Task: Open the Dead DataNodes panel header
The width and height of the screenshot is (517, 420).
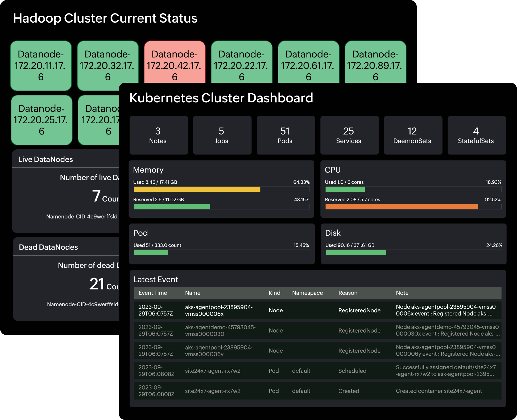Action: (x=66, y=247)
